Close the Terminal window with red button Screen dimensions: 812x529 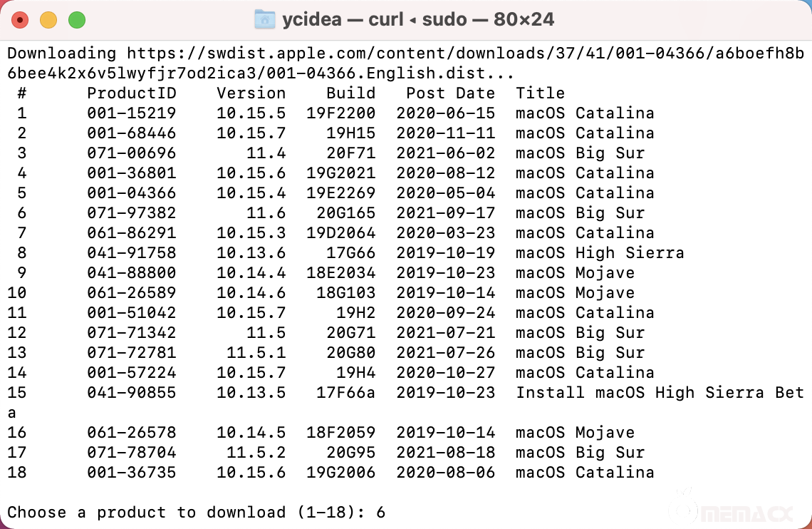20,20
